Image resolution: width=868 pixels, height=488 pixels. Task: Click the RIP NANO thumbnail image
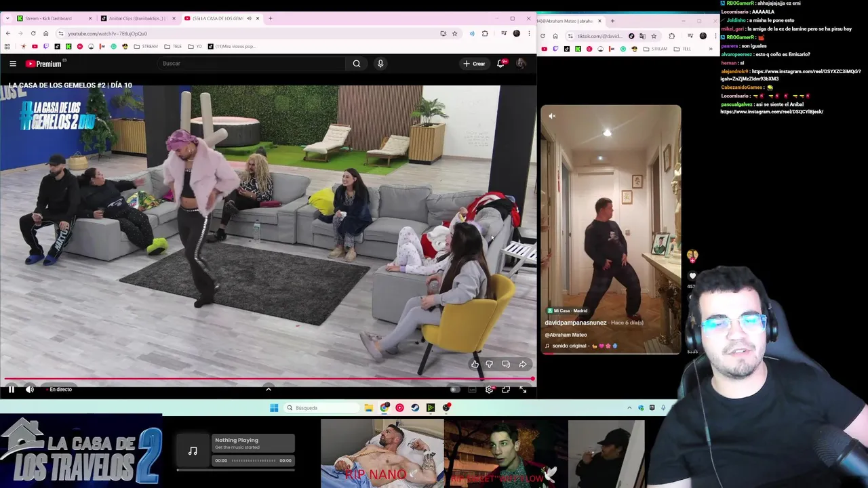[x=382, y=453]
